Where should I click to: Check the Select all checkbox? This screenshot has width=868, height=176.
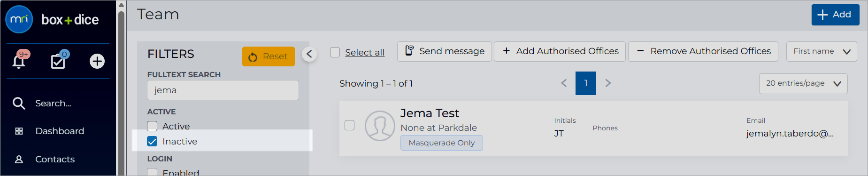pos(335,52)
